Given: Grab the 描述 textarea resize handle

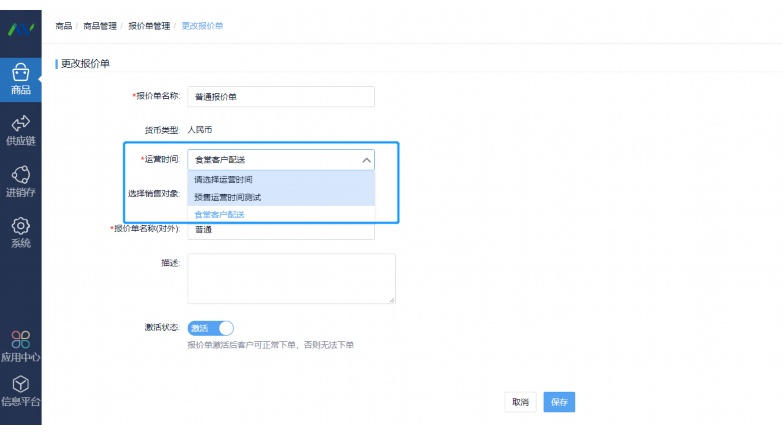Looking at the screenshot, I should [392, 300].
